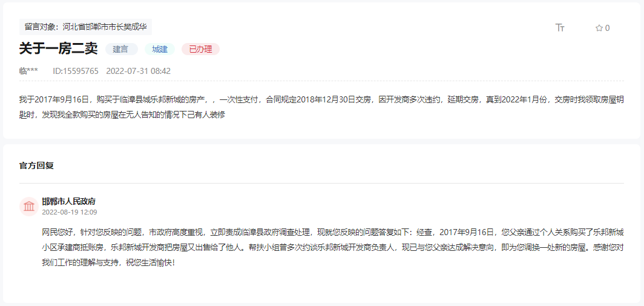Screen dimensions: 644x306
Task: Click the government building avatar icon
Action: (x=29, y=206)
